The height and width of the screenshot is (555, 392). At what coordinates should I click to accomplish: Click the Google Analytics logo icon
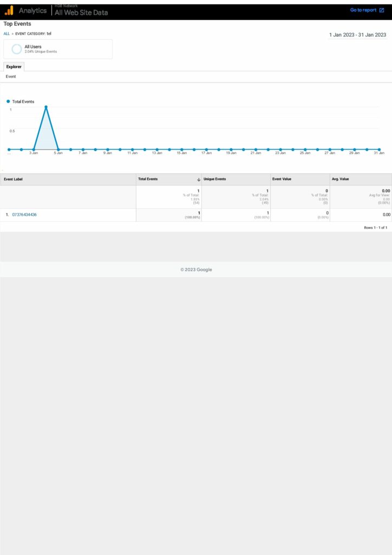pos(9,11)
